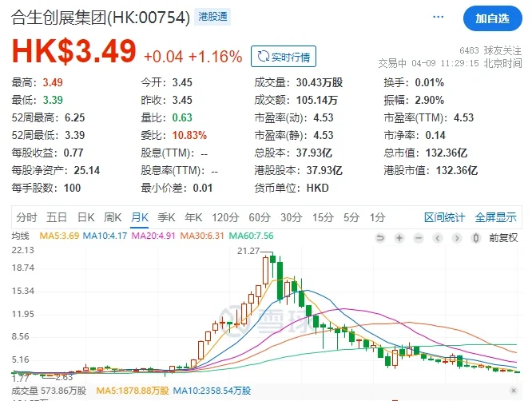Switch to the 分时 chart tab
This screenshot has width=532, height=401.
click(26, 217)
